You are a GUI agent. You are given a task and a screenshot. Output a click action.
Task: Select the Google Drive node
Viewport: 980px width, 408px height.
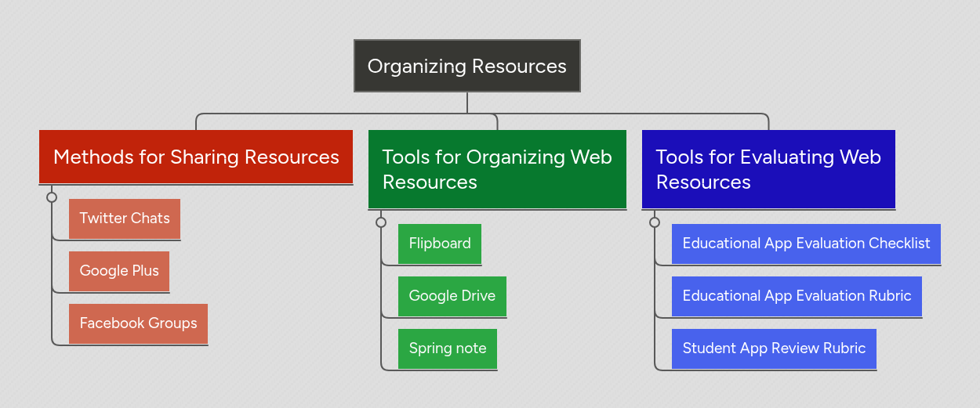[452, 296]
